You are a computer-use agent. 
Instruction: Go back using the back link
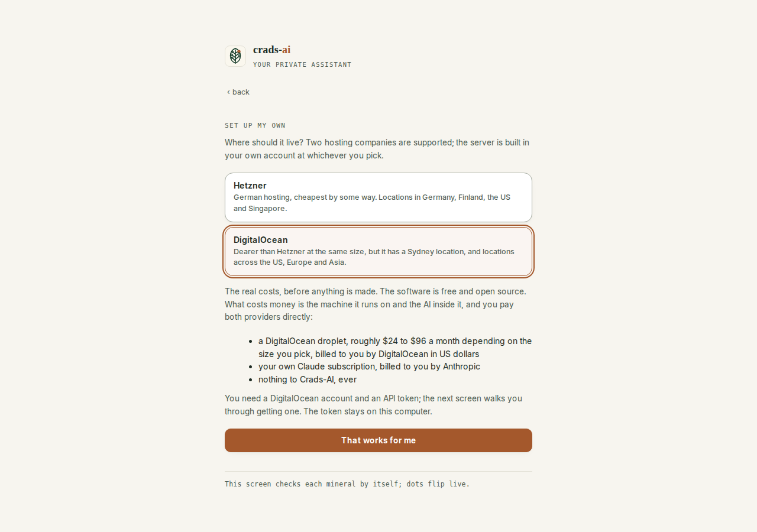(238, 92)
